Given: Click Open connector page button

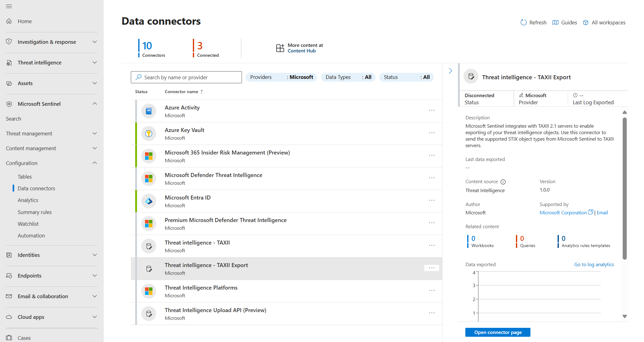Looking at the screenshot, I should (497, 332).
